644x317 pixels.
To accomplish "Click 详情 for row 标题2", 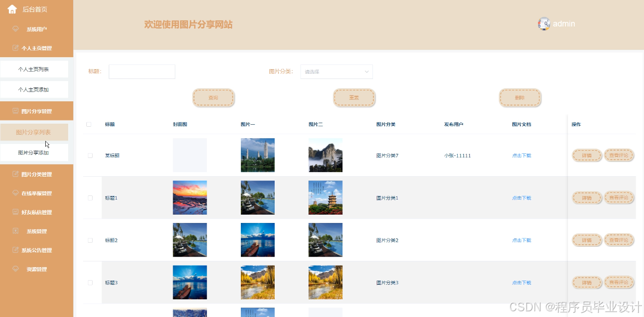I will pyautogui.click(x=587, y=240).
